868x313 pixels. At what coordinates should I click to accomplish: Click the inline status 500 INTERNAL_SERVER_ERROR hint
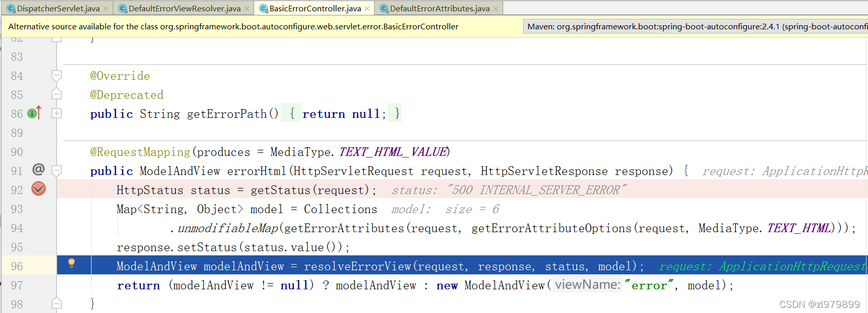click(509, 190)
